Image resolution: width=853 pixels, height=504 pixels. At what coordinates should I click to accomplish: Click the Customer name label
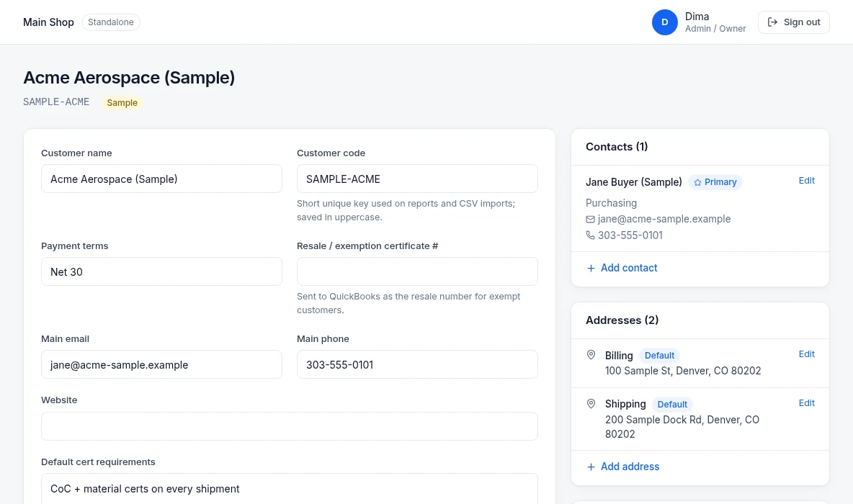pos(76,153)
